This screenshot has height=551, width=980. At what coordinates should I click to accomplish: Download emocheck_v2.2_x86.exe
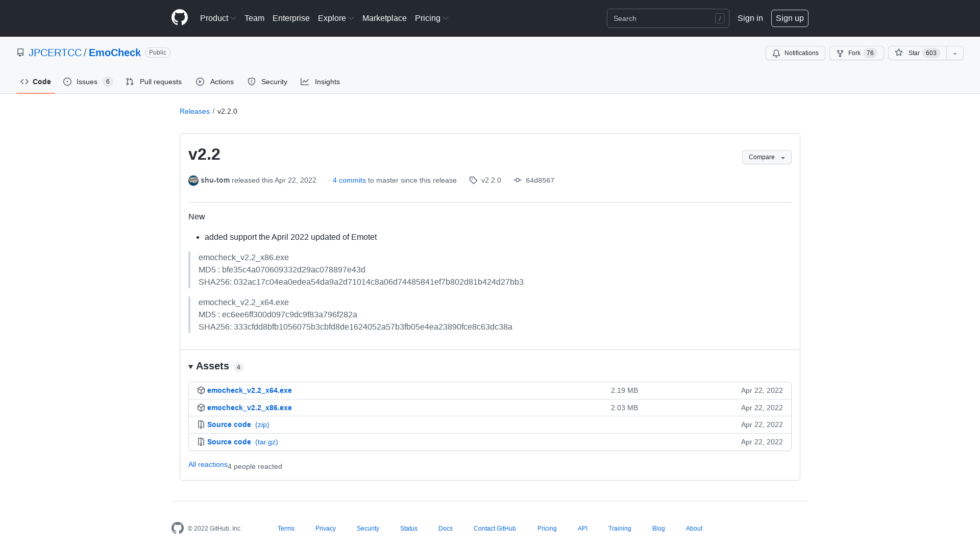[250, 408]
